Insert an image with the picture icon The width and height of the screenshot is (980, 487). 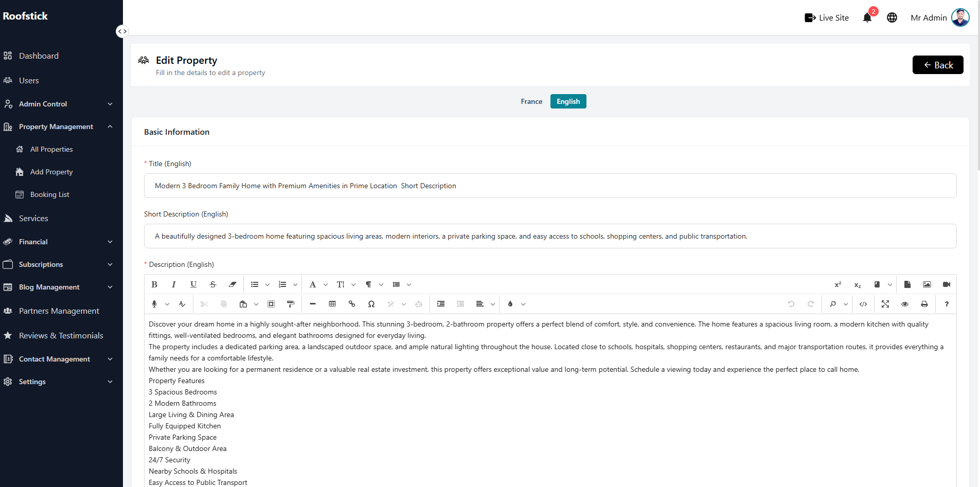[x=927, y=284]
